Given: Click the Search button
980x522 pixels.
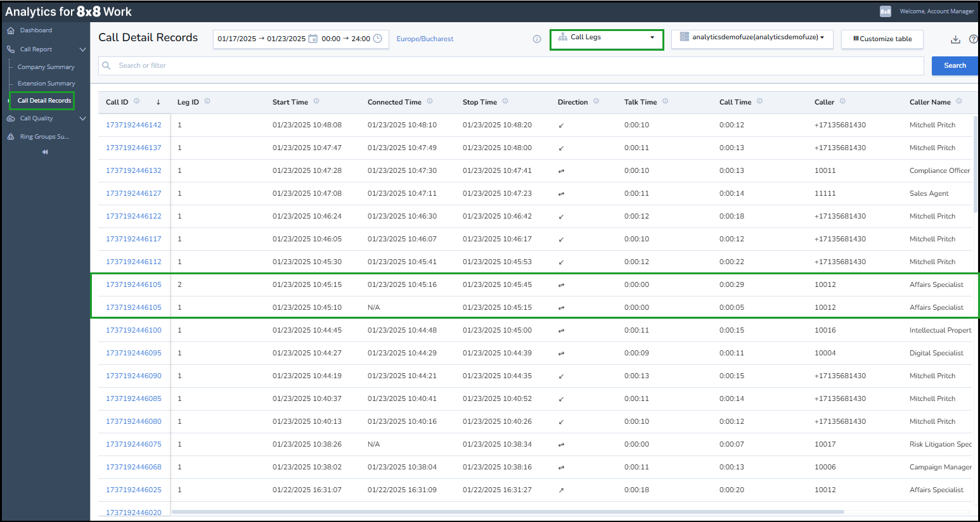Looking at the screenshot, I should click(955, 66).
